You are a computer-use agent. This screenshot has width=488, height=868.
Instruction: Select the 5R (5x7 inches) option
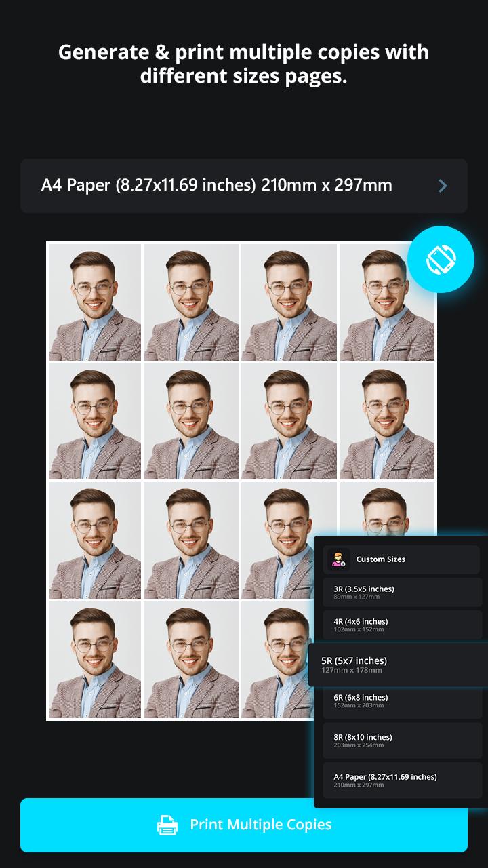tap(399, 665)
